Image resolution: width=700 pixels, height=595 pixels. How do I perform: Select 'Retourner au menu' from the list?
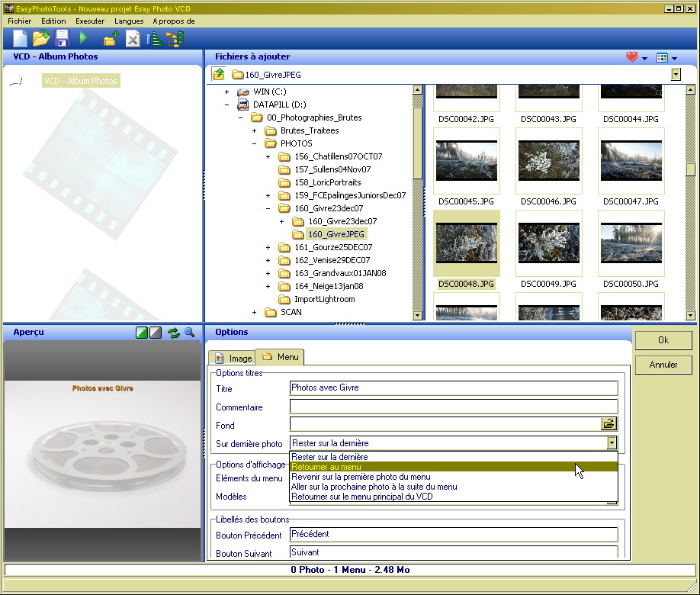click(x=326, y=467)
